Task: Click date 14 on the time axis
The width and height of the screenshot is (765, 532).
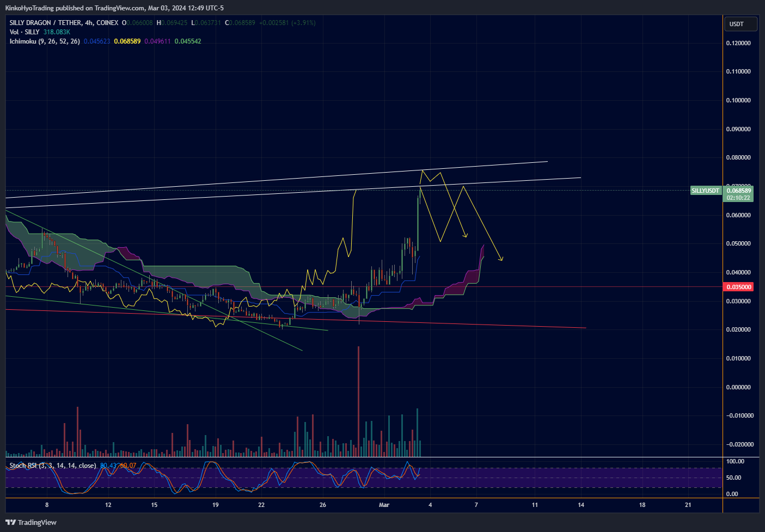Action: coord(581,505)
